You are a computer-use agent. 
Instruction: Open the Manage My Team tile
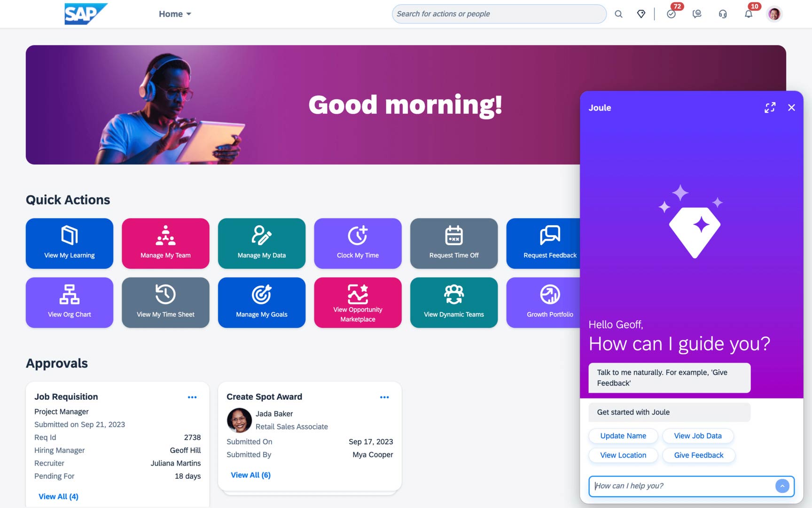(x=165, y=243)
